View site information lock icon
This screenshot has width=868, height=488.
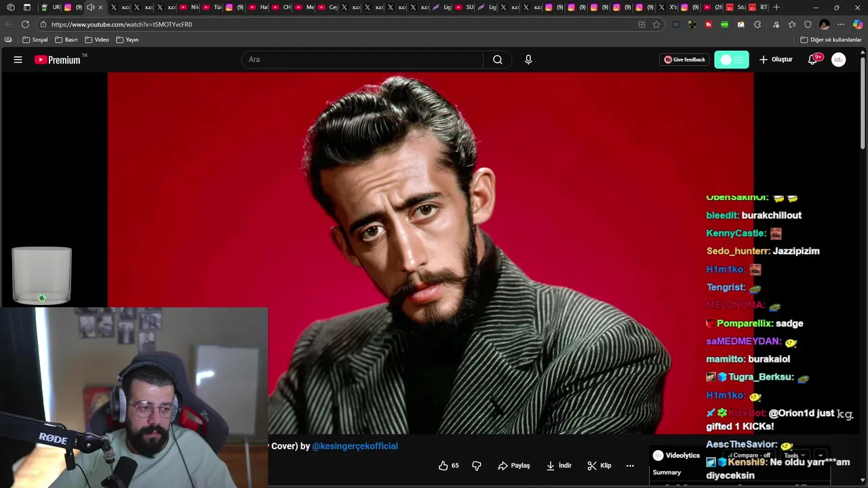click(x=43, y=24)
